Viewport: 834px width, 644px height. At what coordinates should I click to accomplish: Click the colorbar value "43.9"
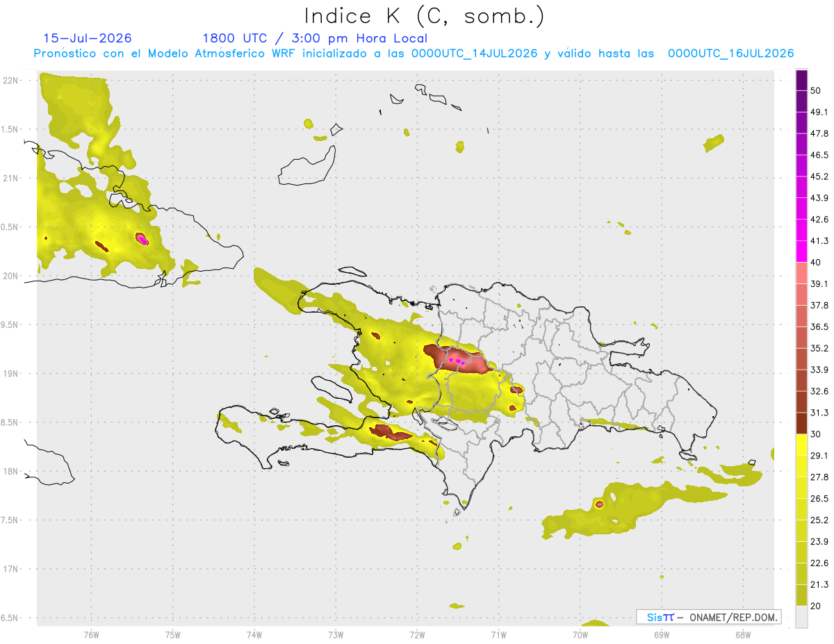pyautogui.click(x=819, y=198)
